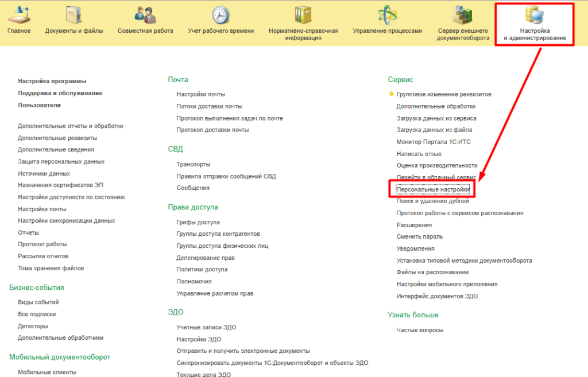Open Группы доступа контрагентов
This screenshot has height=377, width=588.
click(218, 234)
